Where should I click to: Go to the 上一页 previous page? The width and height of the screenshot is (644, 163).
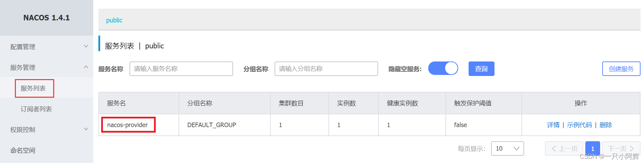click(564, 148)
